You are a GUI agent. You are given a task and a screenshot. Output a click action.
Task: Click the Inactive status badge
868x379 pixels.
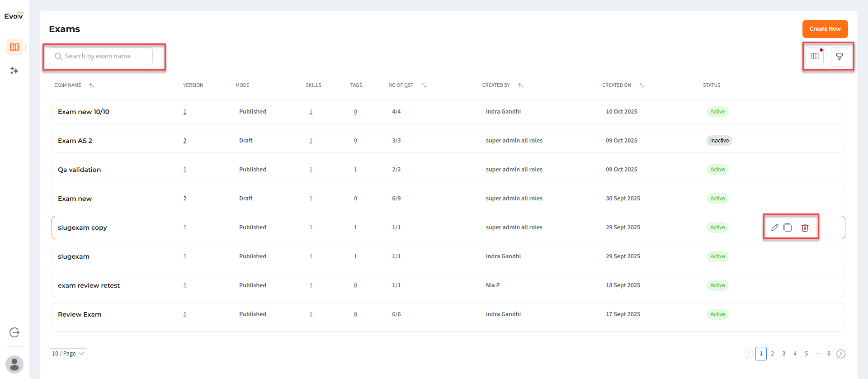[x=719, y=141]
